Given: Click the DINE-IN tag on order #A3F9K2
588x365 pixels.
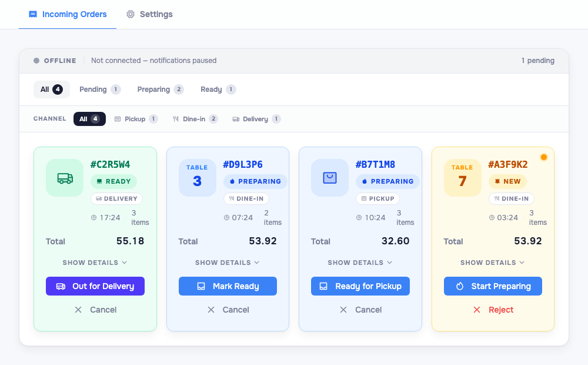Looking at the screenshot, I should pos(512,198).
